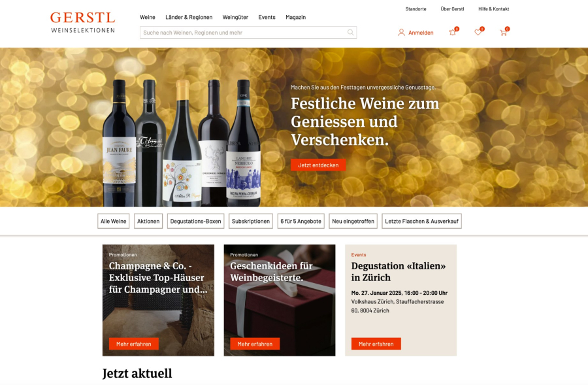
Task: Click the search magnifier icon
Action: [x=350, y=32]
